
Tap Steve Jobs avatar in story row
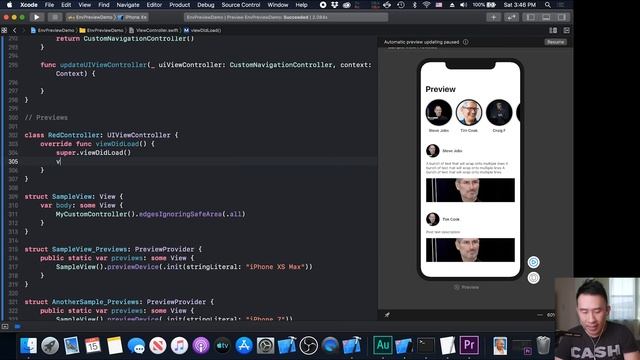point(439,112)
